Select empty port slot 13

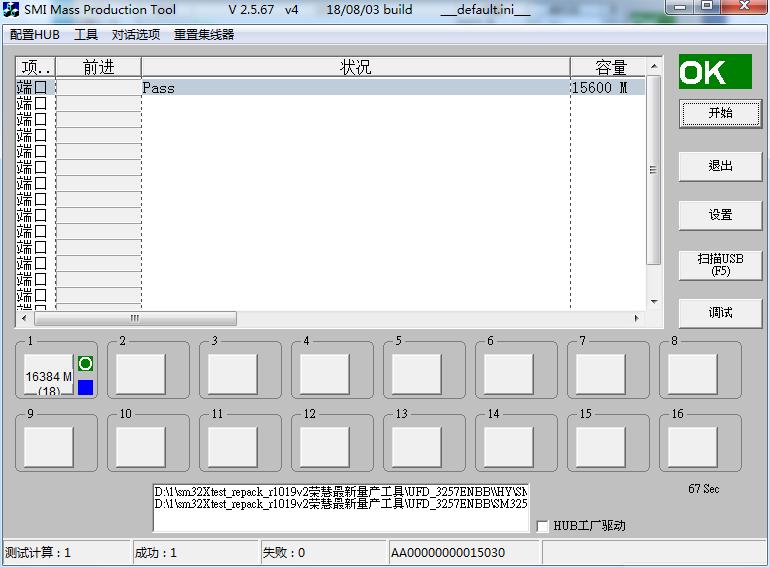[x=416, y=447]
